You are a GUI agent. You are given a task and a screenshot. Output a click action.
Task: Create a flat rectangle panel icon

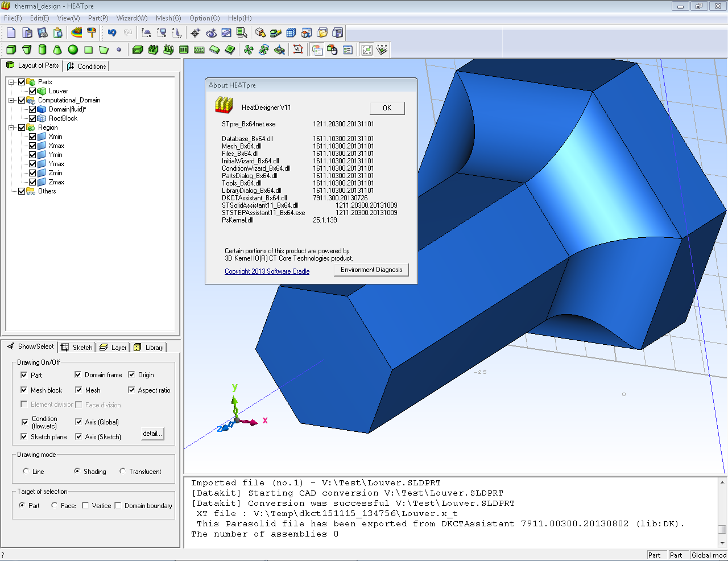[x=88, y=49]
